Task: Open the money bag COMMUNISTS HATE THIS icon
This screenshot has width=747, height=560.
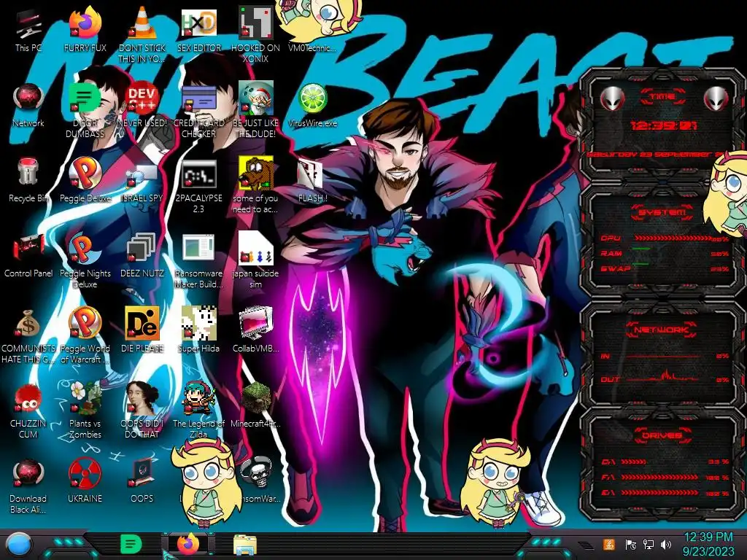Action: point(28,335)
